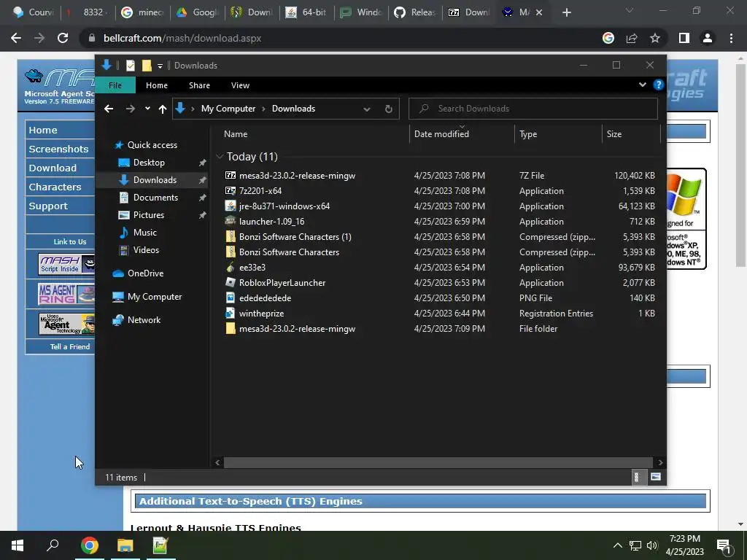Click the Explorer refresh icon
This screenshot has height=560, width=747.
(389, 109)
